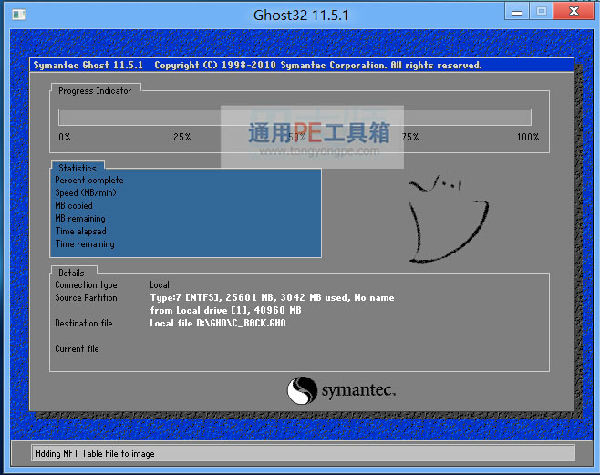Image resolution: width=600 pixels, height=475 pixels.
Task: Maximize the Ghost32 11.5.1 window
Action: pos(541,11)
